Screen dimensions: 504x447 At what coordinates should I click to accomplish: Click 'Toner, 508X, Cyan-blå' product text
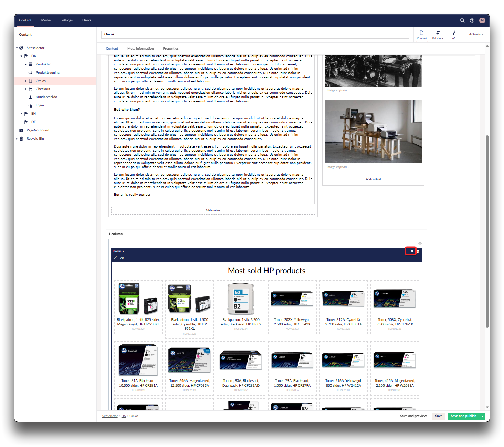point(395,322)
